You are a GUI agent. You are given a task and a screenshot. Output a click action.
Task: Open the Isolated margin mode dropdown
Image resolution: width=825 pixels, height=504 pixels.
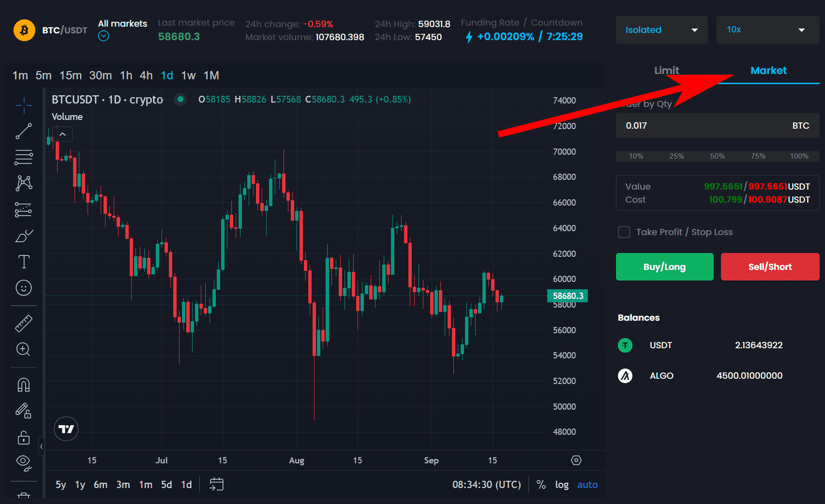[x=661, y=30]
